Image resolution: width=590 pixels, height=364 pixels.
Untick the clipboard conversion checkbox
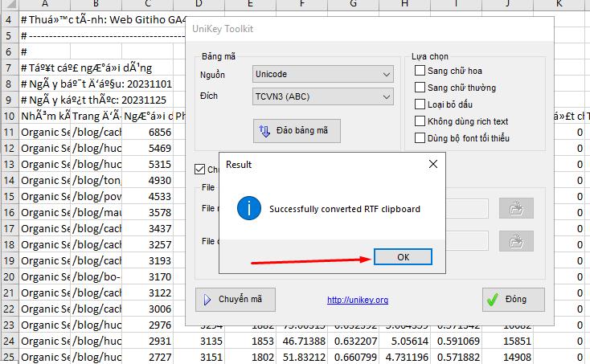click(200, 170)
